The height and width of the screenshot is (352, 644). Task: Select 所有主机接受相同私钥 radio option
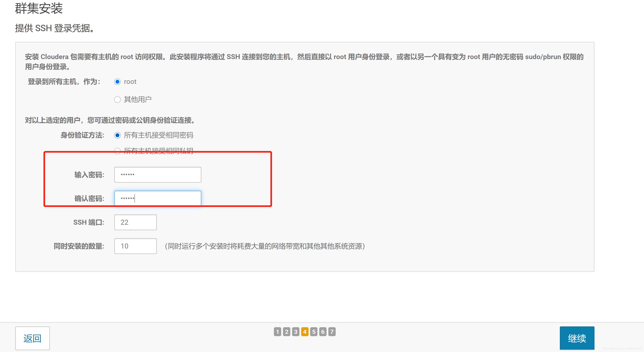tap(117, 151)
